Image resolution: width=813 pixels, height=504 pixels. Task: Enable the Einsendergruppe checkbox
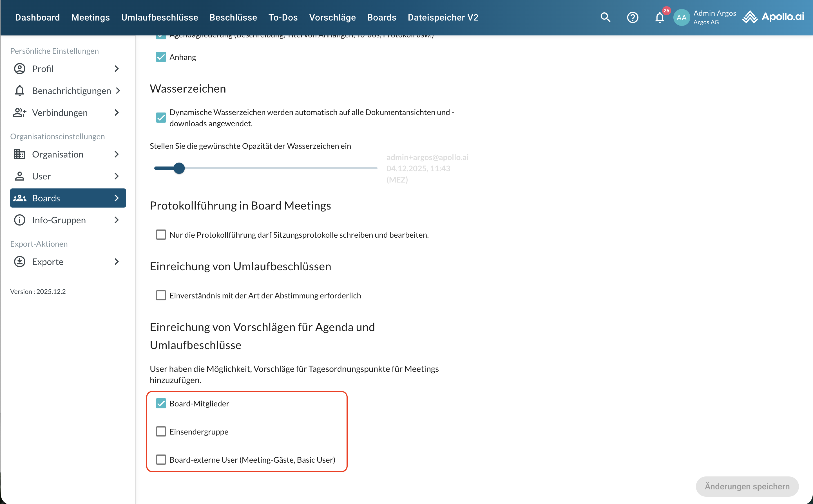[x=161, y=432]
